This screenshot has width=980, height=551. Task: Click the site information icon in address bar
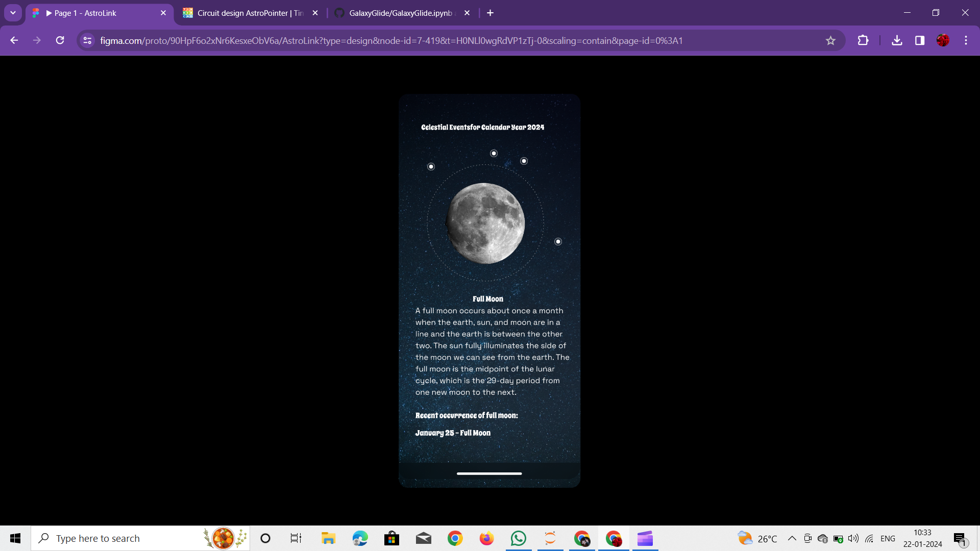(87, 41)
